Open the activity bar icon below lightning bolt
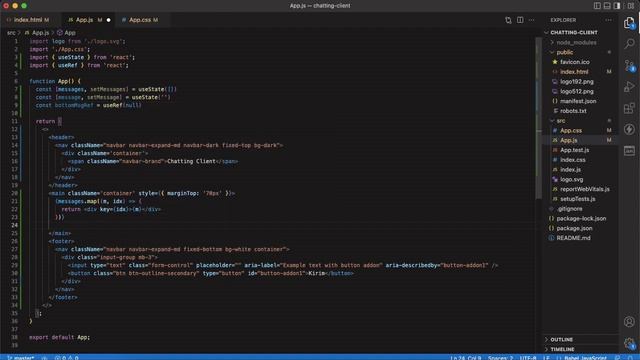The width and height of the screenshot is (640, 360). [x=629, y=151]
